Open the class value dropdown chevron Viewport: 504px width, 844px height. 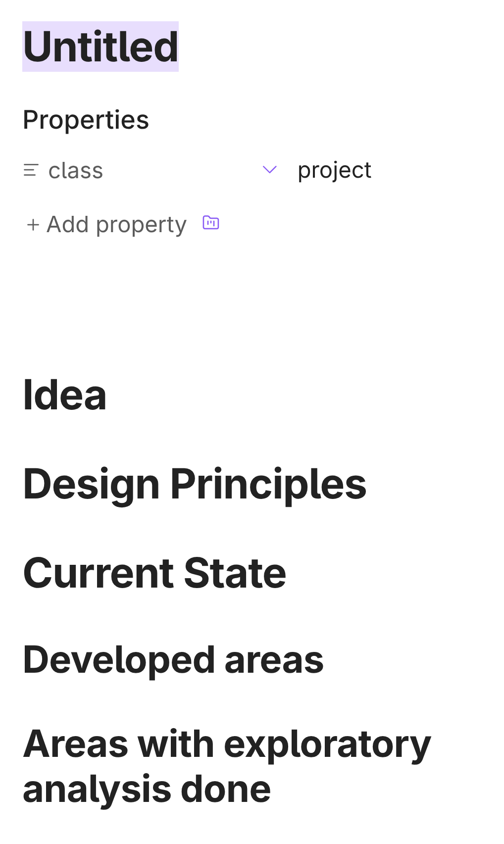(x=270, y=170)
